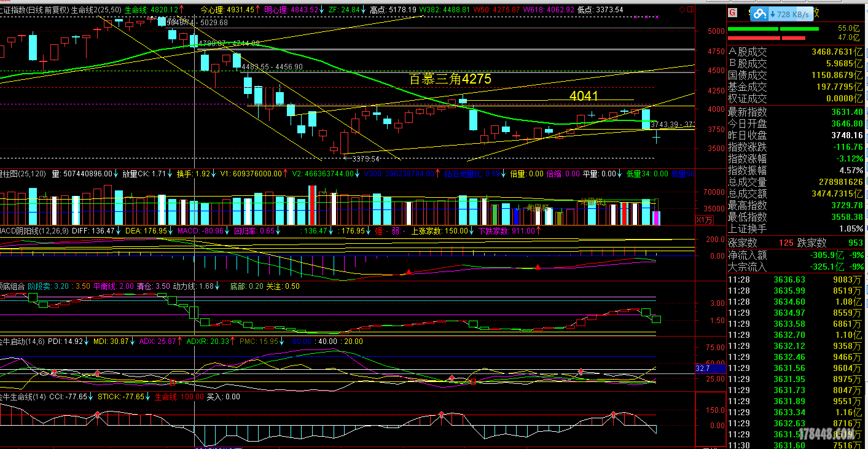
Task: Click the 换手: 1.92 value
Action: [x=194, y=174]
